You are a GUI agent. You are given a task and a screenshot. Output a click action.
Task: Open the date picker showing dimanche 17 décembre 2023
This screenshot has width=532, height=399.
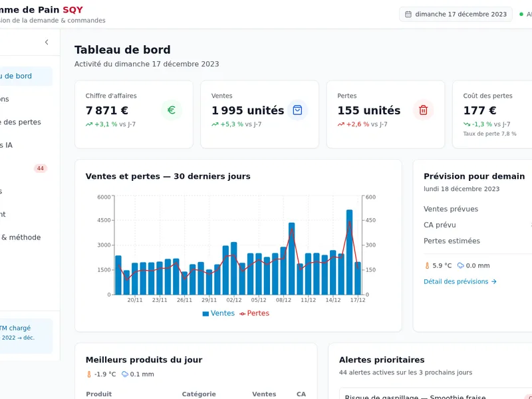[456, 14]
